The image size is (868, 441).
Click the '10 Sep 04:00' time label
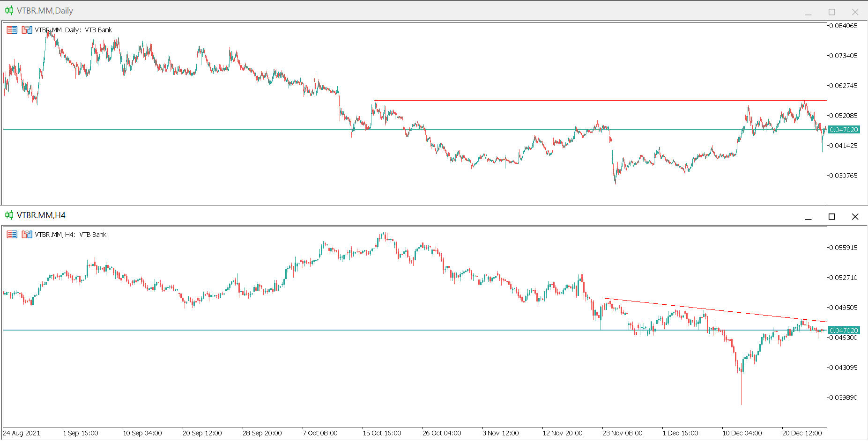(x=142, y=433)
